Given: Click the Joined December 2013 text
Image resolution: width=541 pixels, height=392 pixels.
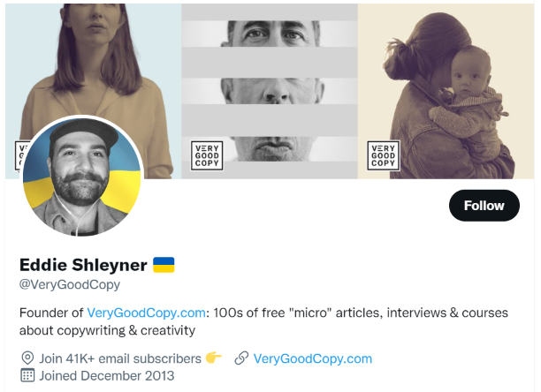Looking at the screenshot, I should (x=107, y=376).
